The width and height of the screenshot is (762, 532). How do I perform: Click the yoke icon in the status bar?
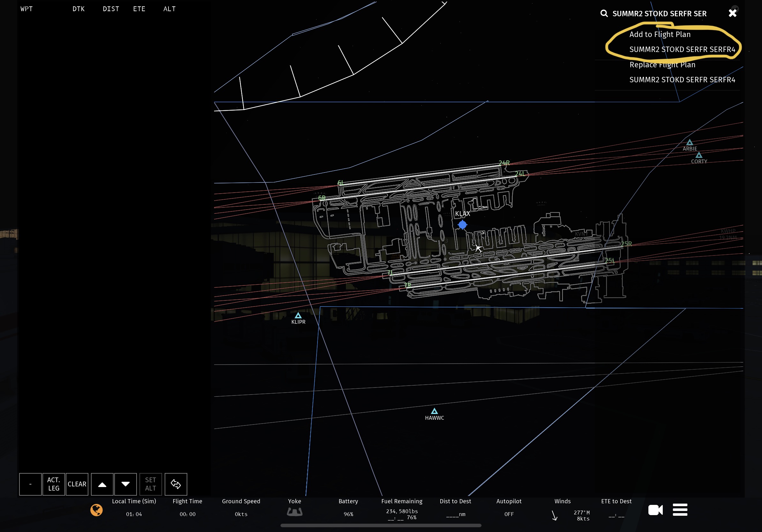point(295,512)
